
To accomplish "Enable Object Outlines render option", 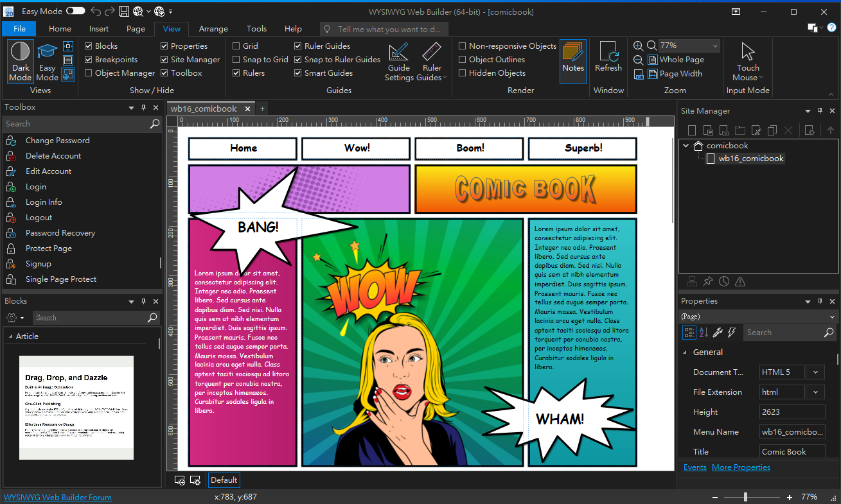I will pos(463,60).
